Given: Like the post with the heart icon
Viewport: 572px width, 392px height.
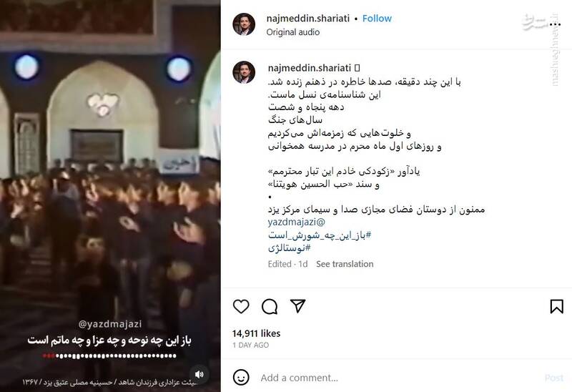Looking at the screenshot, I should tap(241, 306).
